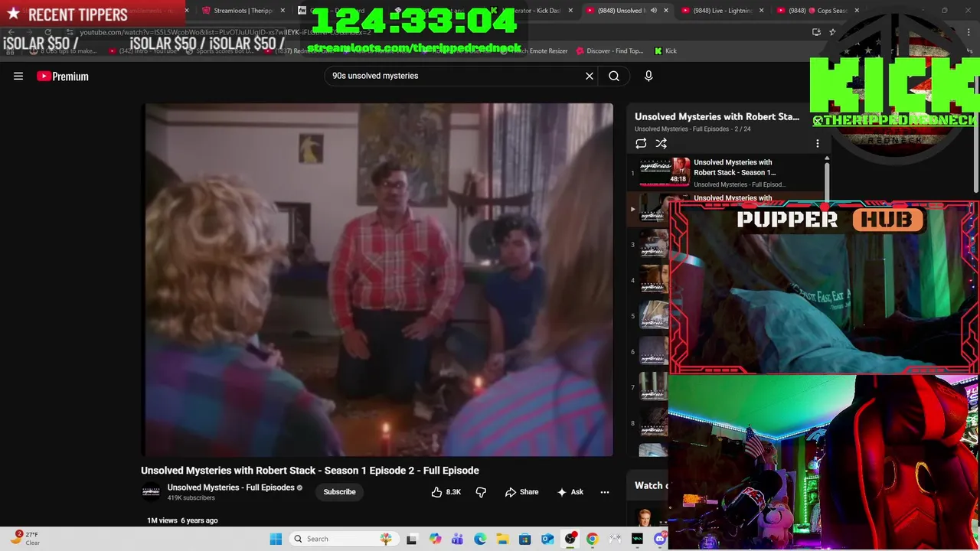Switch to Google Chrome on taskbar
980x551 pixels.
(x=592, y=539)
